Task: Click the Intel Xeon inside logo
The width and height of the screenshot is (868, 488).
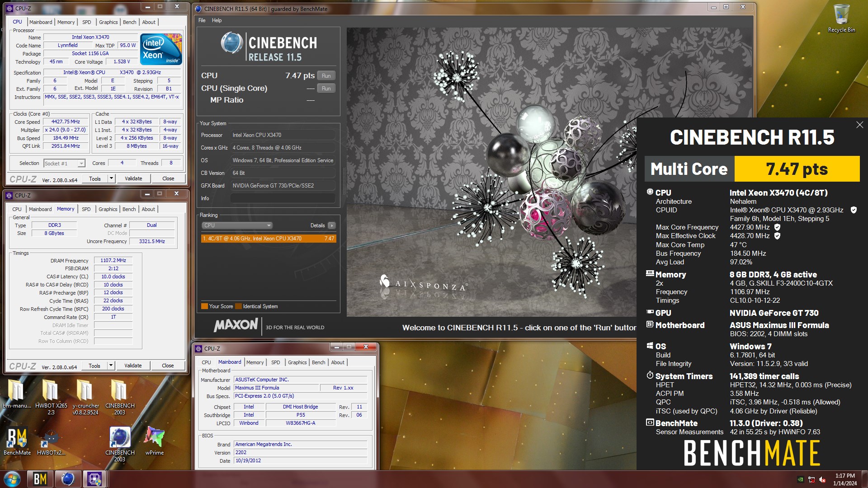Action: click(161, 49)
